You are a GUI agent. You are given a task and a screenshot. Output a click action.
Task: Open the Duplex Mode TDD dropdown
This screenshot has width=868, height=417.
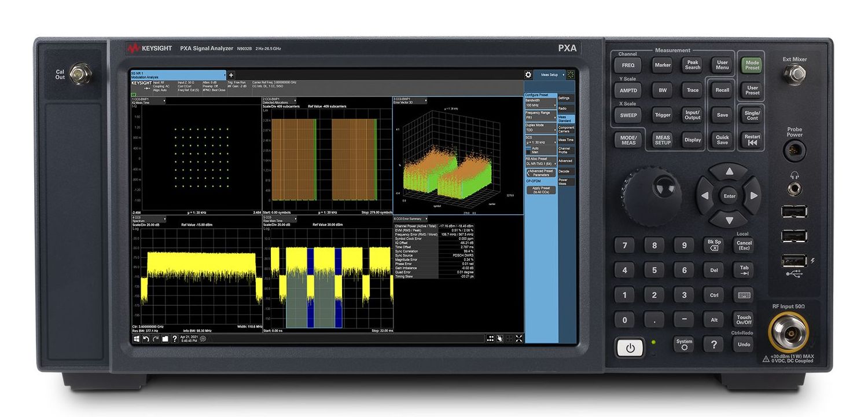(540, 127)
